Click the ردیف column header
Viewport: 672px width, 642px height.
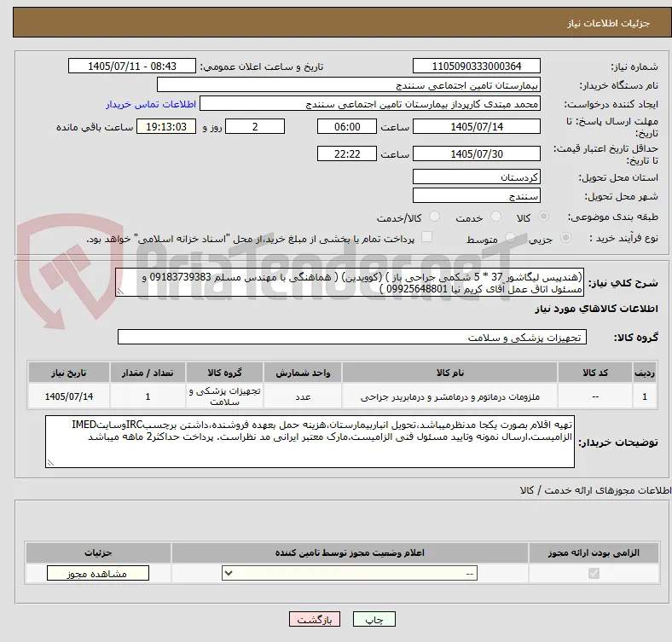pos(645,373)
